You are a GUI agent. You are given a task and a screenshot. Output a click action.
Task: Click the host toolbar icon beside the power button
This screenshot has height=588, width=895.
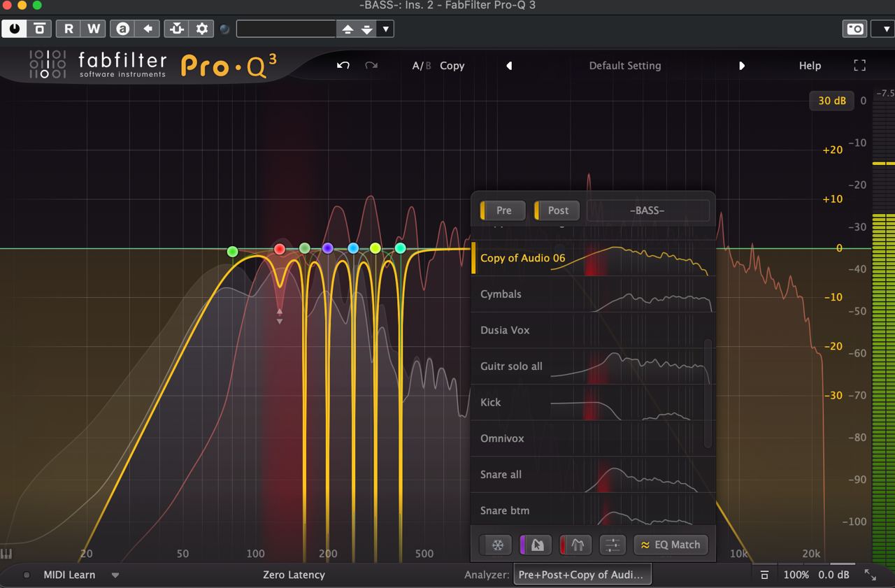point(40,29)
